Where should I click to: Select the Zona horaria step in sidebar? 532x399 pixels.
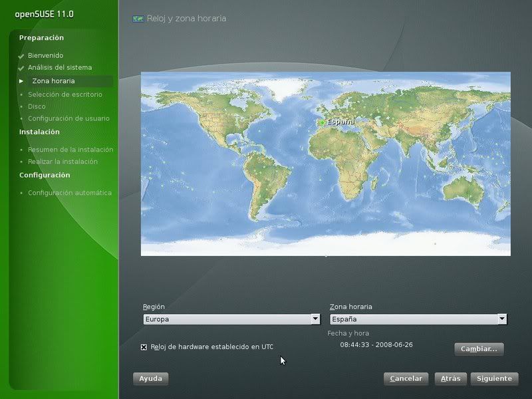point(53,81)
